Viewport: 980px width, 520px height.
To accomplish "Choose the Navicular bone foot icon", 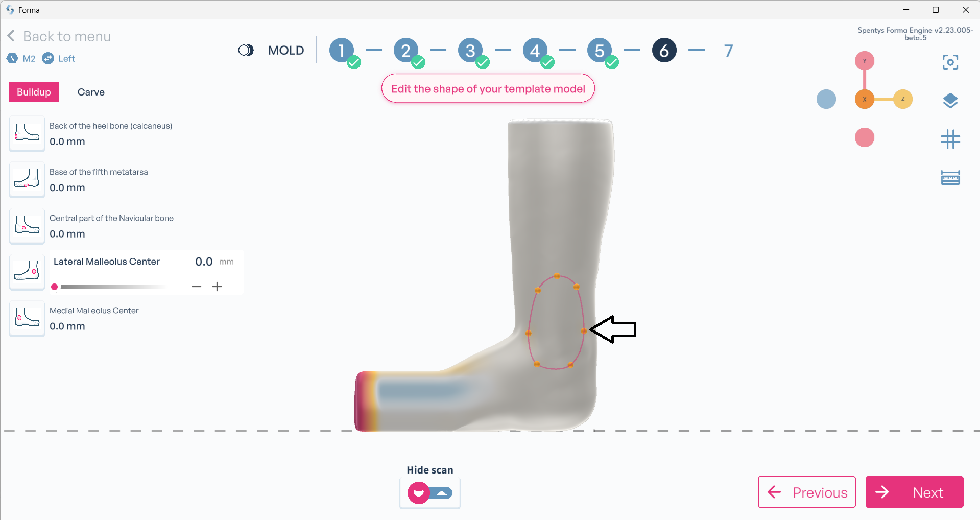I will [x=27, y=226].
